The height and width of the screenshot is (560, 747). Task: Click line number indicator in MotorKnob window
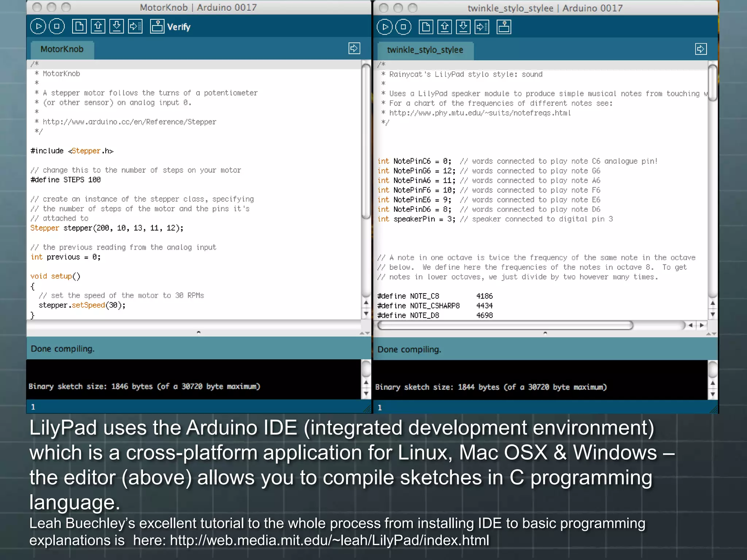pos(33,407)
